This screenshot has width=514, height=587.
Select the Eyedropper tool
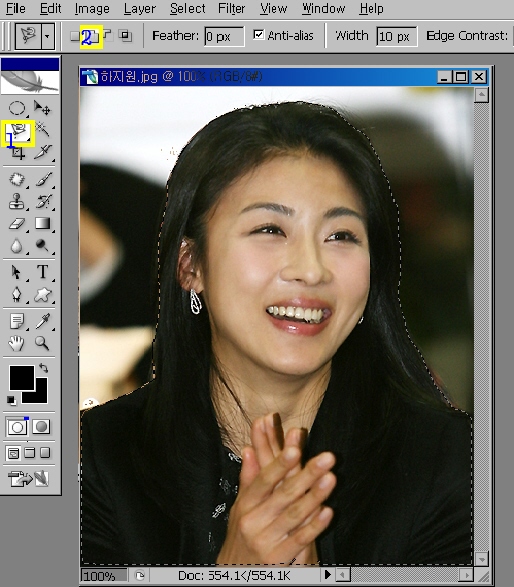tap(42, 321)
